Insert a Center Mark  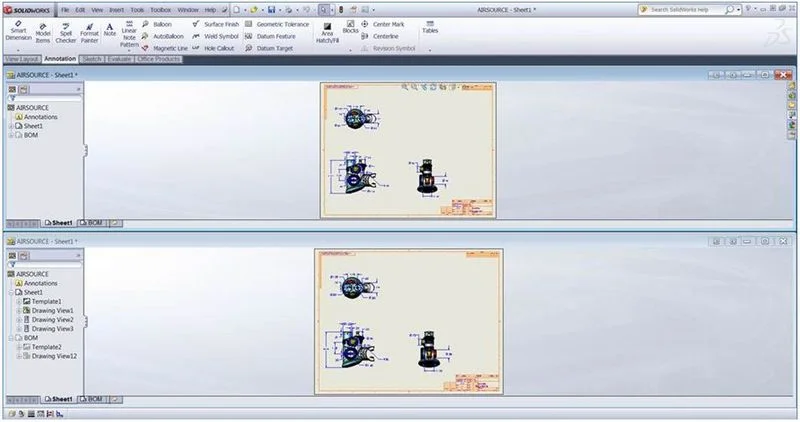[x=385, y=23]
